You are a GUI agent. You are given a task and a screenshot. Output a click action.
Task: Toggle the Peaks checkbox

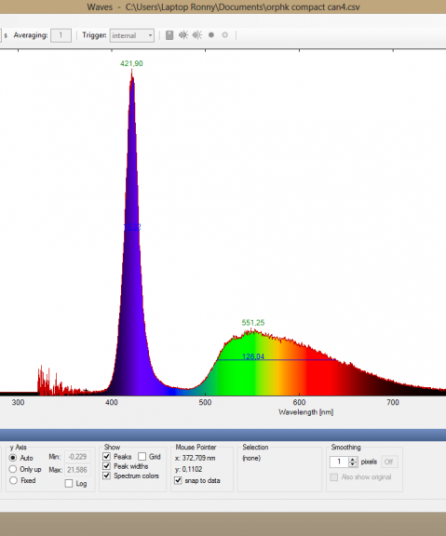pyautogui.click(x=107, y=456)
